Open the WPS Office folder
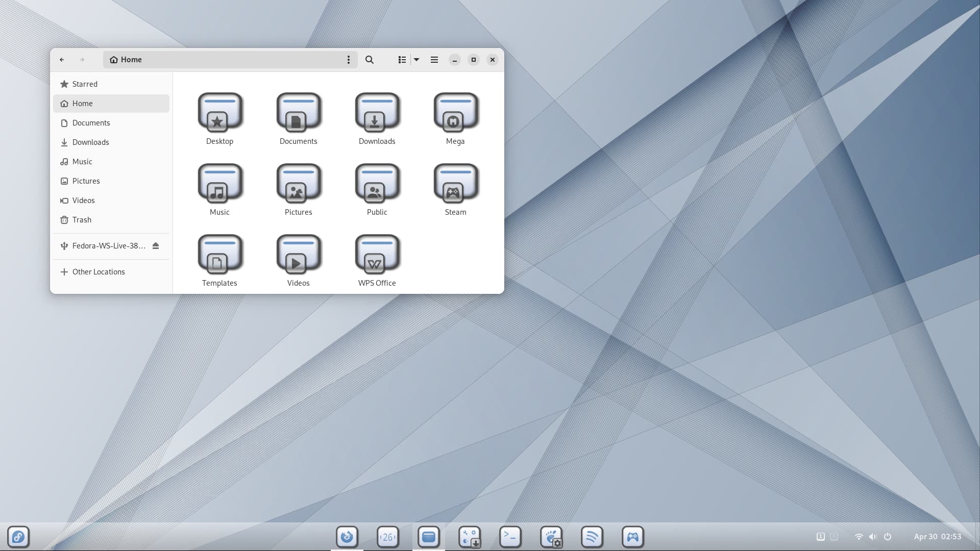This screenshot has height=551, width=980. [x=377, y=260]
